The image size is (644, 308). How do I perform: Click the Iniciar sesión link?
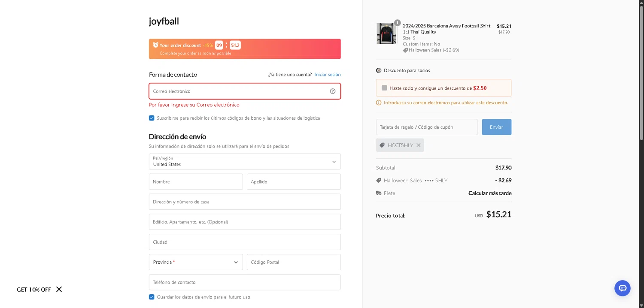click(x=328, y=75)
